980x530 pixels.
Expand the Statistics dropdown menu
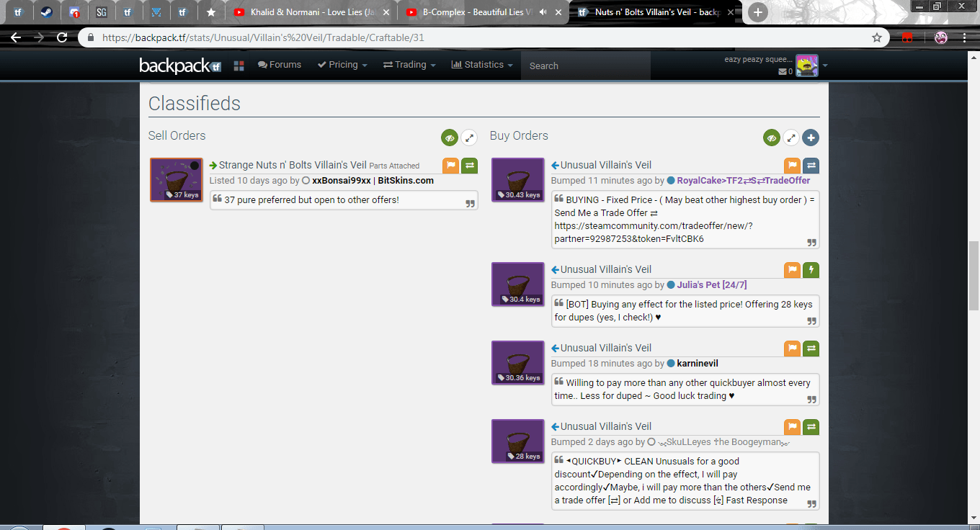click(482, 65)
